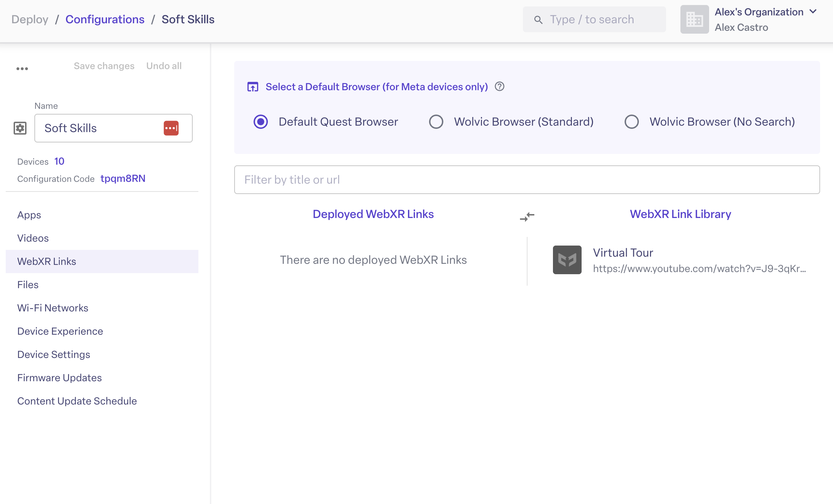Screen dimensions: 833x504
Task: Go to Wi-Fi Networks
Action: coord(102,308)
